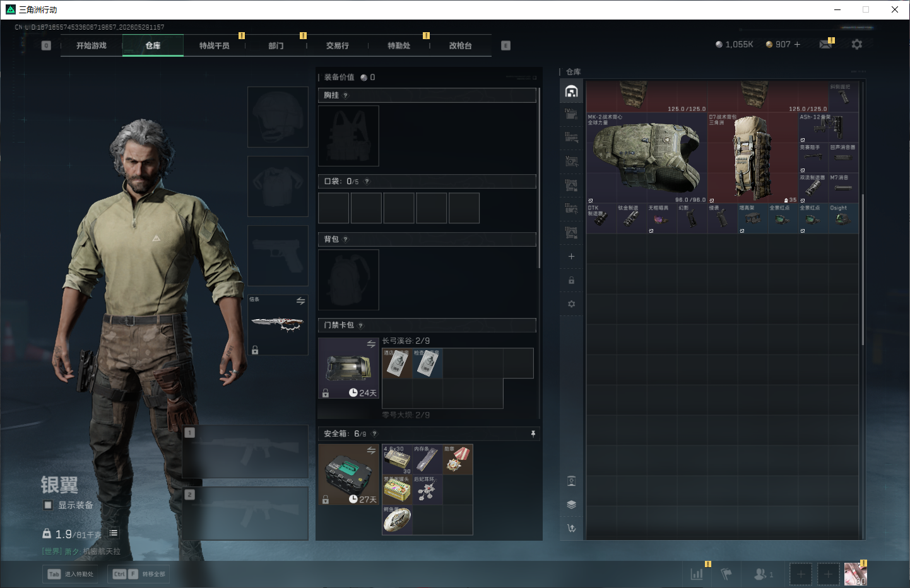Open the main warehouse storage icon
This screenshot has height=588, width=910.
(x=571, y=91)
